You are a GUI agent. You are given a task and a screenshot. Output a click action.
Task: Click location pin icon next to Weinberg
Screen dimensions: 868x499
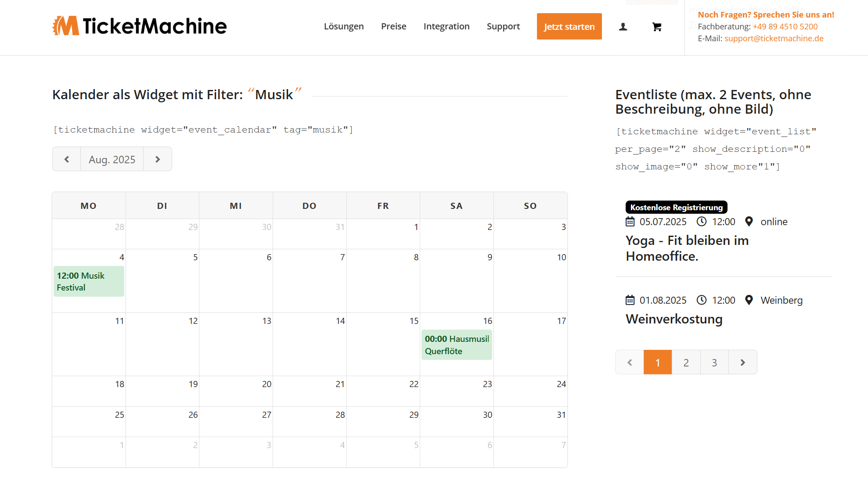tap(749, 300)
